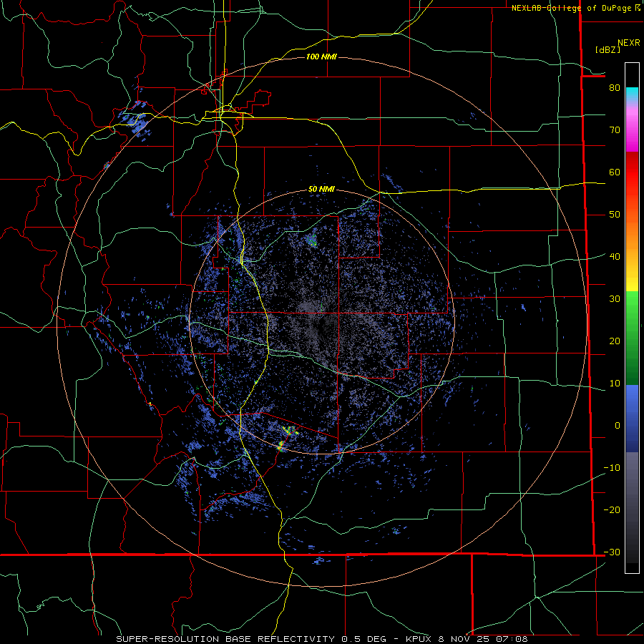Viewport: 644px width, 644px height.
Task: Click the -30 dBZ scale value
Action: pos(612,552)
